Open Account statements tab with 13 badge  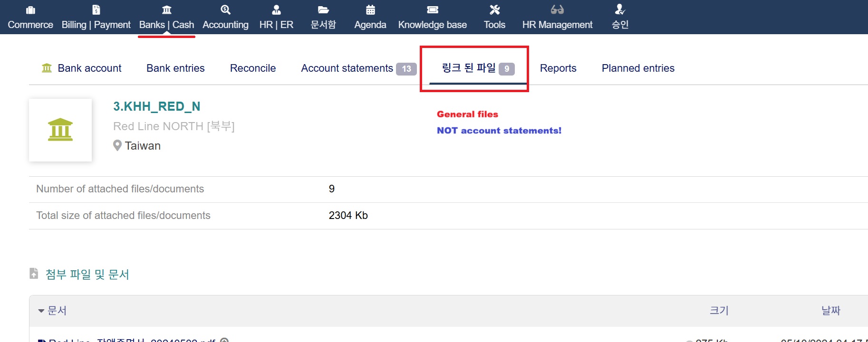[347, 68]
